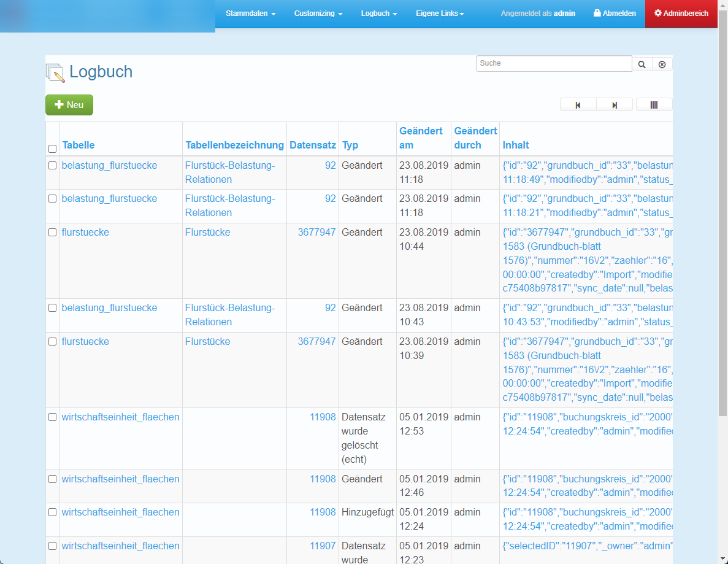728x564 pixels.
Task: Sort by Geändert durch column header
Action: 475,138
